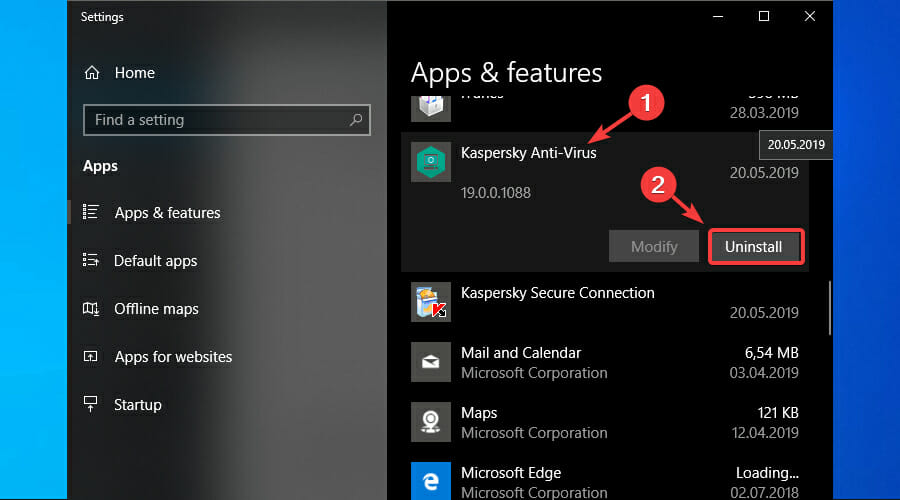The image size is (900, 500).
Task: Click the Apps category label in sidebar
Action: [100, 166]
